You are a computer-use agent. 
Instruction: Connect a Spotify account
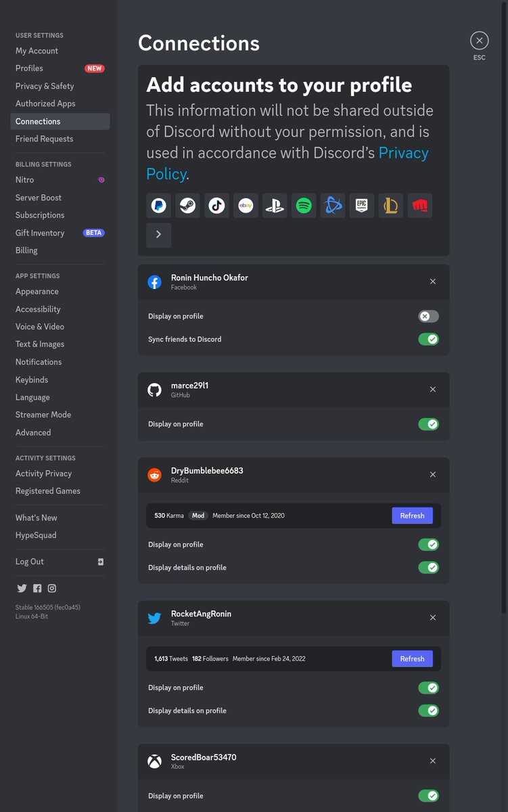[304, 206]
